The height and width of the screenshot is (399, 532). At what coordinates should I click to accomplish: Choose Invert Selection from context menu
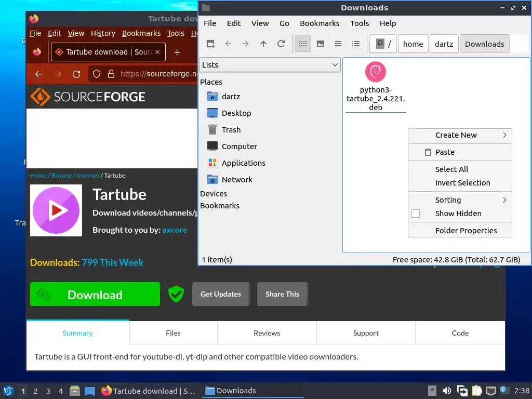coord(460,182)
